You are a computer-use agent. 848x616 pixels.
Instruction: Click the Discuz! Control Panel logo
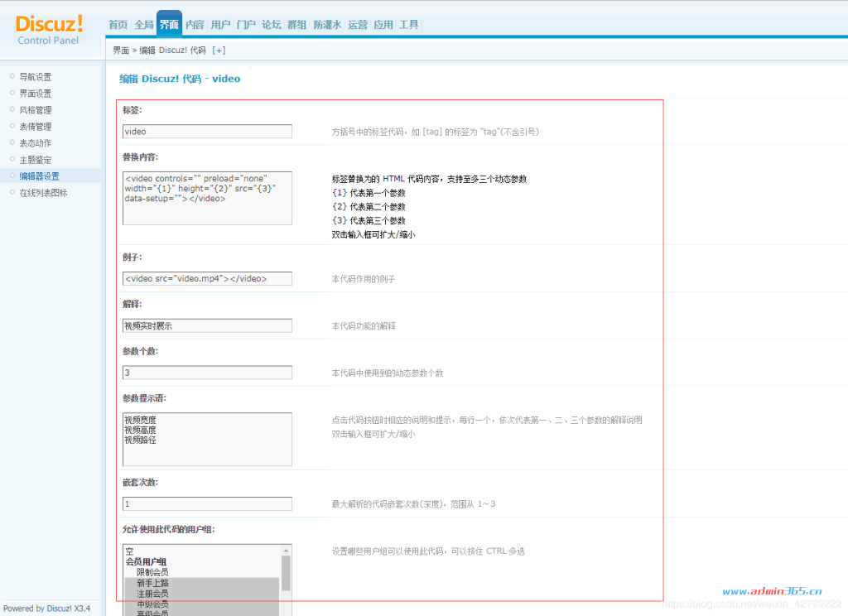pos(49,31)
